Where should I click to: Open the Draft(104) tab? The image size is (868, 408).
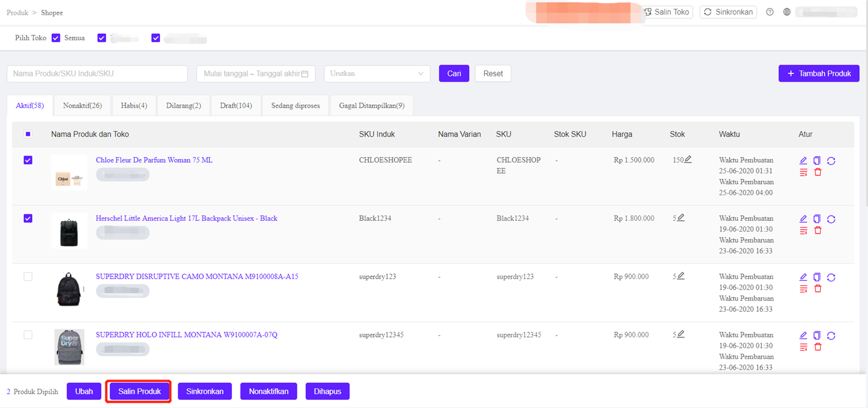point(236,105)
